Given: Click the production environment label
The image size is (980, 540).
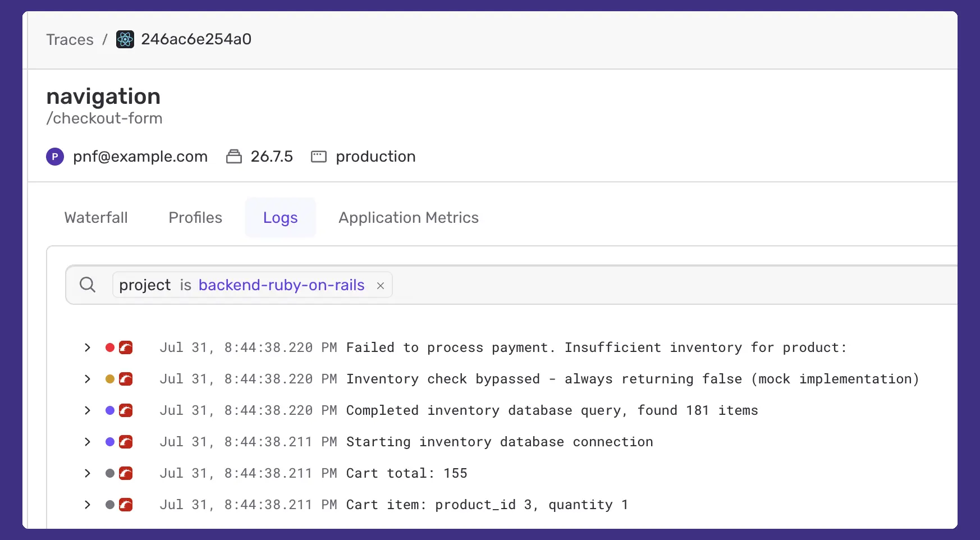Looking at the screenshot, I should (375, 157).
